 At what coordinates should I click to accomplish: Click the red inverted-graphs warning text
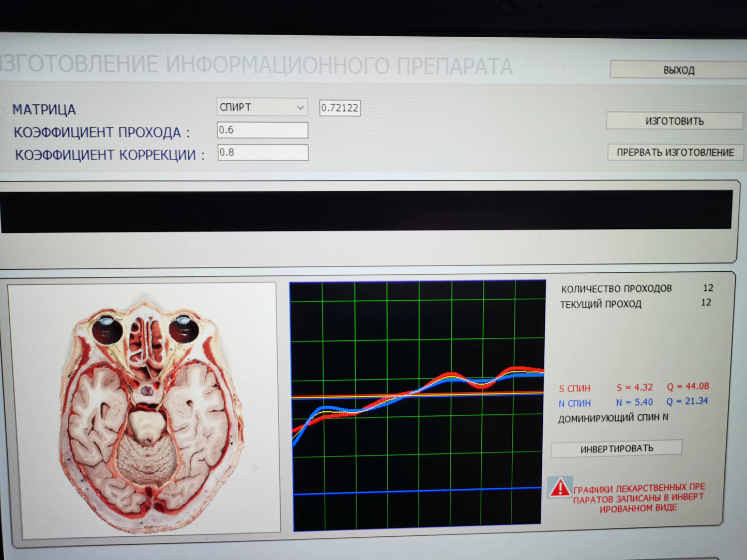(x=639, y=498)
